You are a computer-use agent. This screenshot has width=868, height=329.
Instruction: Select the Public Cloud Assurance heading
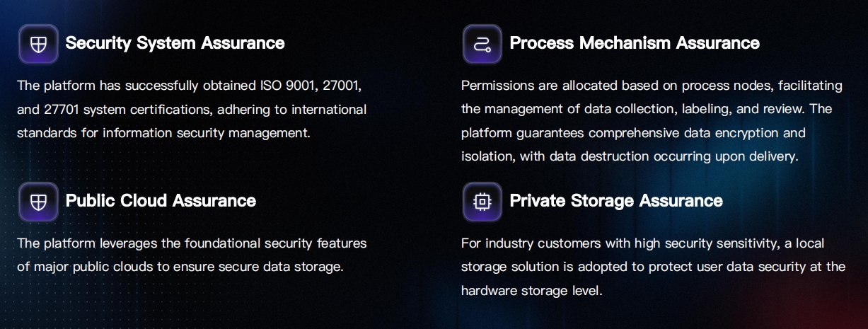pyautogui.click(x=161, y=201)
